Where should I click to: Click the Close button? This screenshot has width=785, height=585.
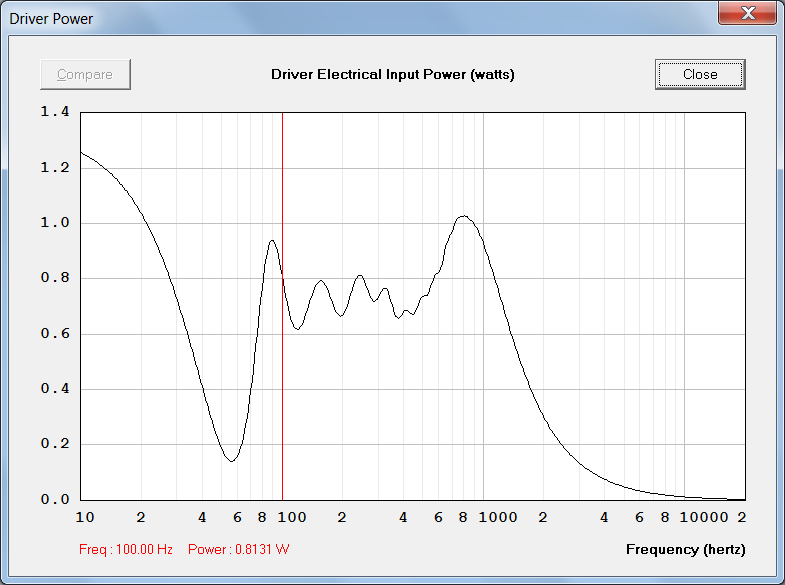[700, 75]
